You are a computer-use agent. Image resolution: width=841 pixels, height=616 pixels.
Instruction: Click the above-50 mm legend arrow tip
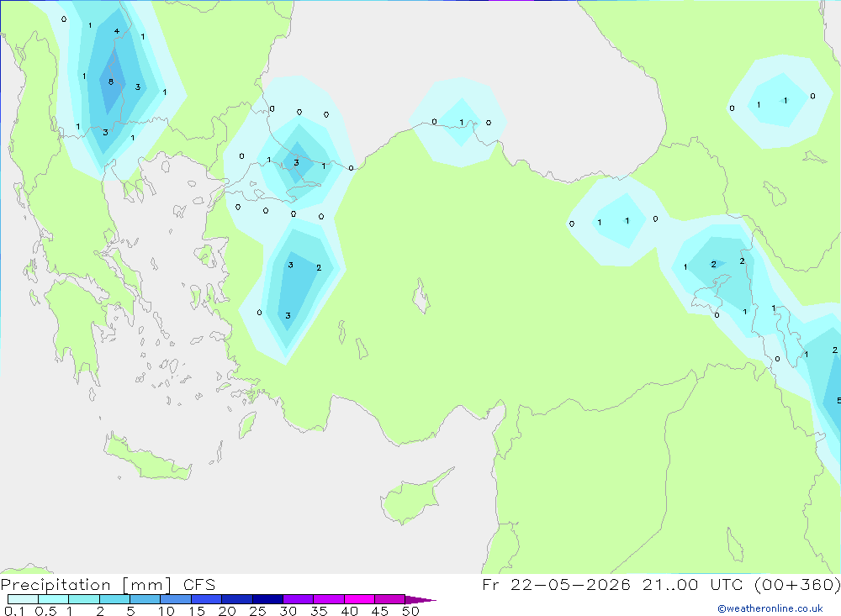click(x=420, y=599)
